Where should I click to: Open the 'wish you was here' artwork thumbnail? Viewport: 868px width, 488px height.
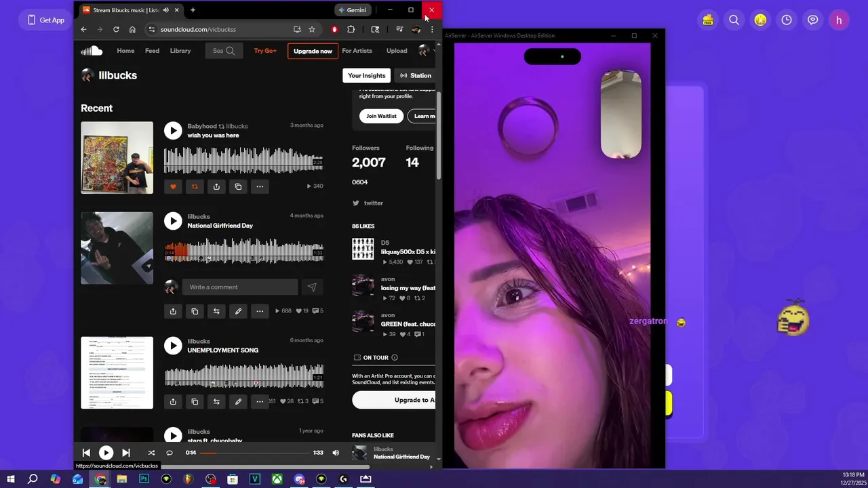(117, 158)
